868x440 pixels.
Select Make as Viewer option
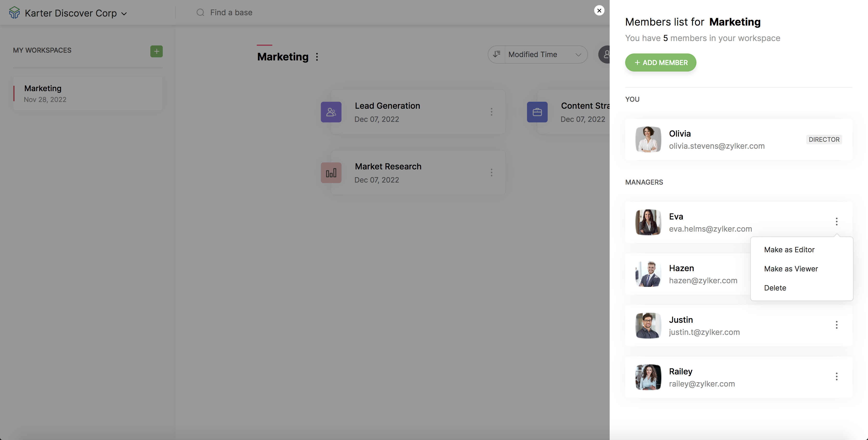point(791,269)
